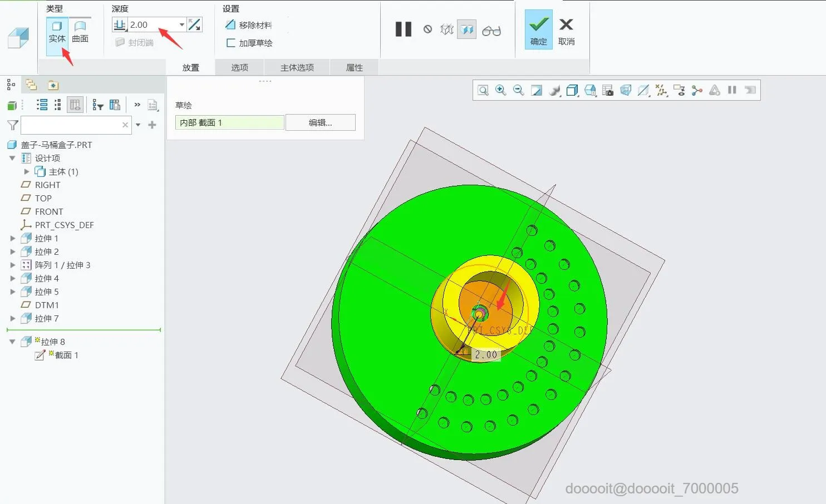The height and width of the screenshot is (504, 826).
Task: Open the search options dropdown arrow
Action: (x=138, y=125)
